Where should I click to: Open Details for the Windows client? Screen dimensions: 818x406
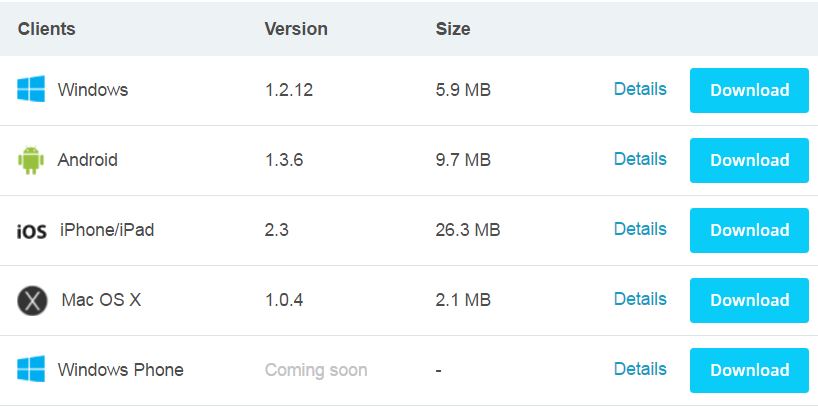pyautogui.click(x=640, y=89)
